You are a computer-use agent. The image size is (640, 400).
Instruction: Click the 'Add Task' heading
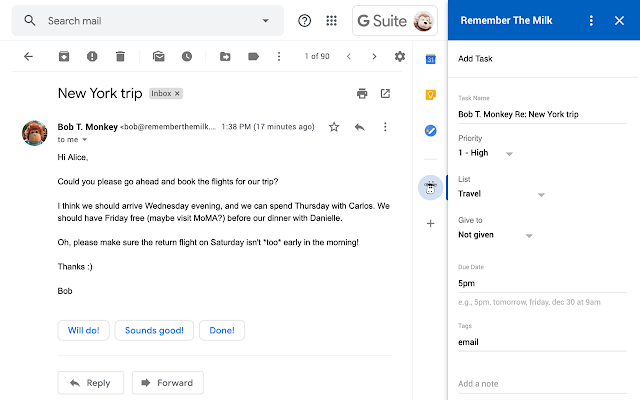(475, 59)
